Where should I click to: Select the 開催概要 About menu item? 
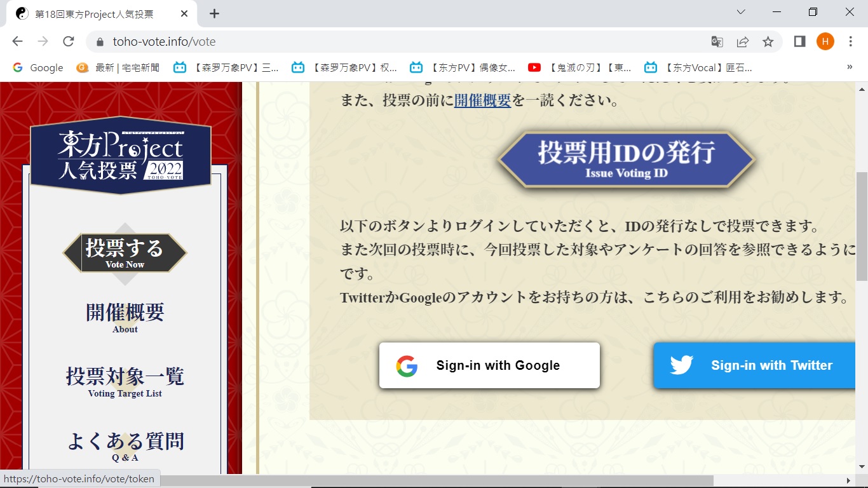click(125, 317)
